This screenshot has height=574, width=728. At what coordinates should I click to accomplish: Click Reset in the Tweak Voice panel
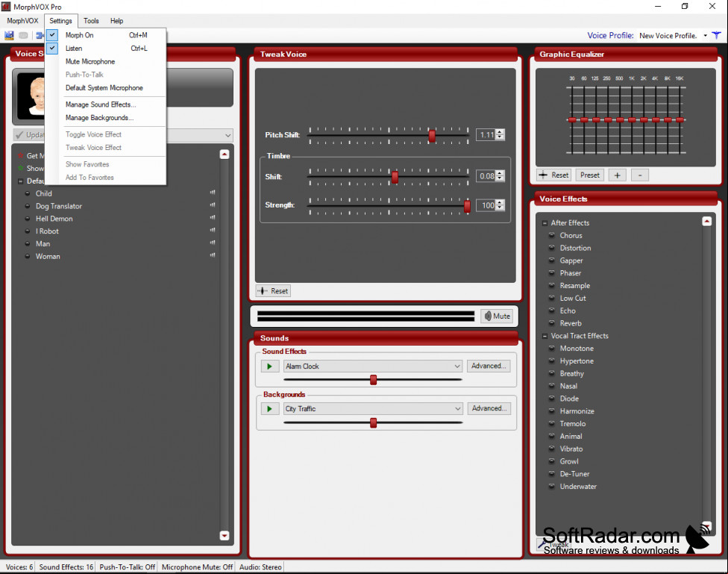(x=273, y=291)
